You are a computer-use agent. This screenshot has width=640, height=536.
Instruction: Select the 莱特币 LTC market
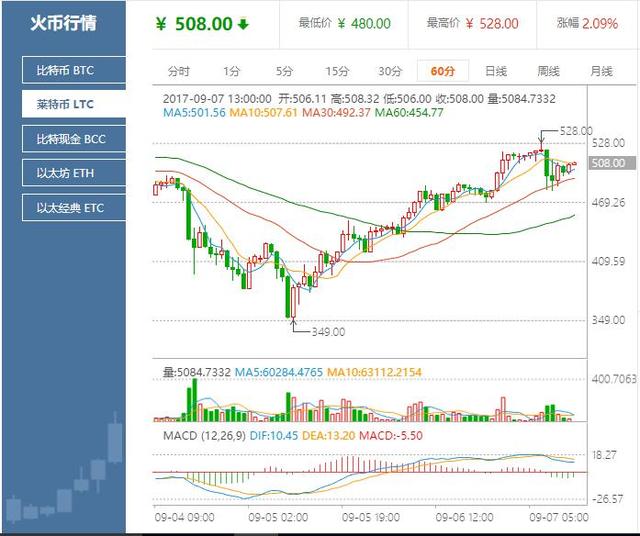click(x=74, y=104)
